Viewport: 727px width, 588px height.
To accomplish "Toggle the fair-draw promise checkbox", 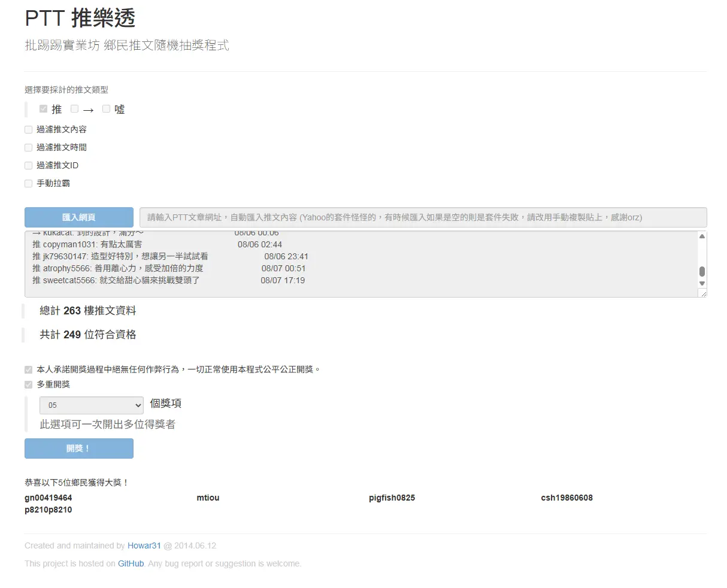I will [x=29, y=369].
